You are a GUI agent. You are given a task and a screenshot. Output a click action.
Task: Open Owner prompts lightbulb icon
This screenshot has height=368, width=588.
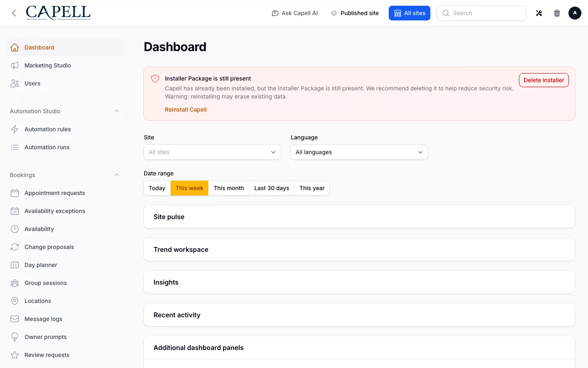click(x=15, y=337)
